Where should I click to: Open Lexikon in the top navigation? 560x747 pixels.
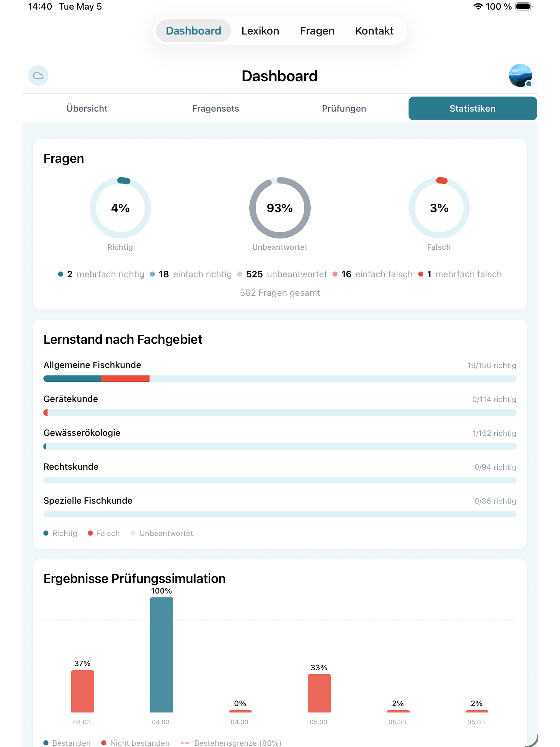tap(260, 31)
